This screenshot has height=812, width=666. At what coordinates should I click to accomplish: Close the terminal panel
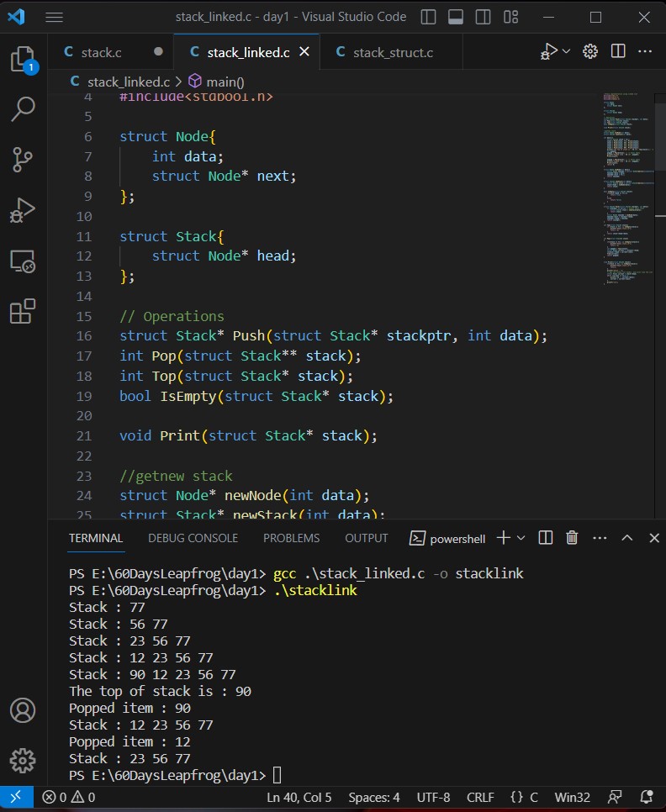click(654, 538)
